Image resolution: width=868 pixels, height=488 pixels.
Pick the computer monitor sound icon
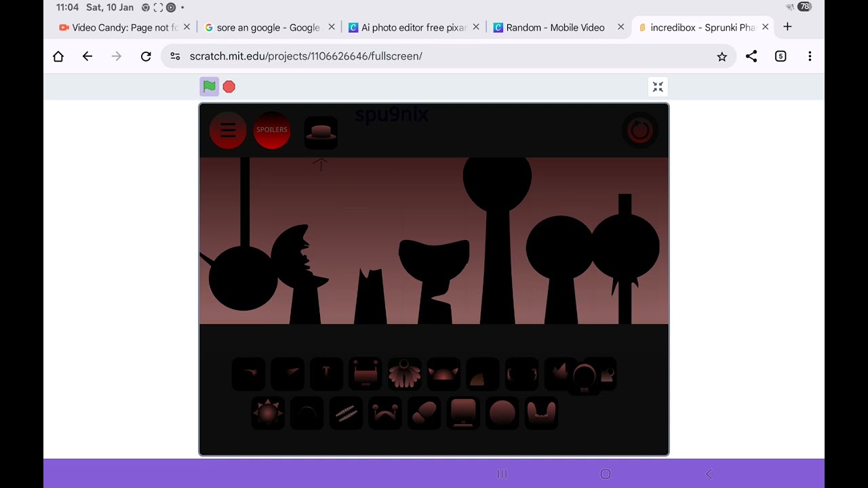pos(463,413)
